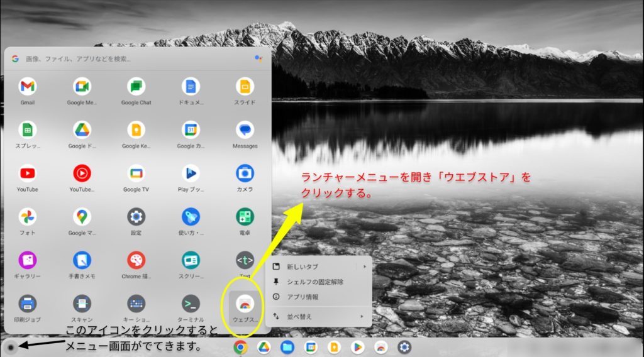Open the Files app on the shelf
This screenshot has height=357, width=644.
287,347
